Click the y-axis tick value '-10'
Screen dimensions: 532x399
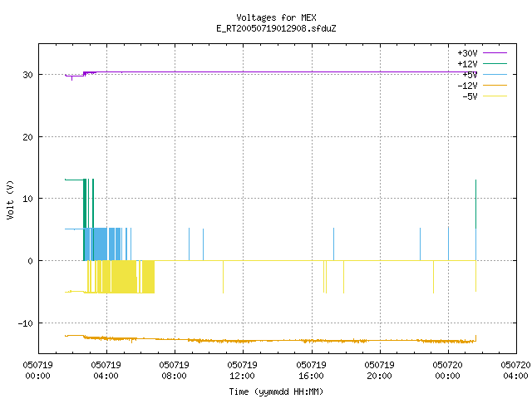[x=26, y=323]
